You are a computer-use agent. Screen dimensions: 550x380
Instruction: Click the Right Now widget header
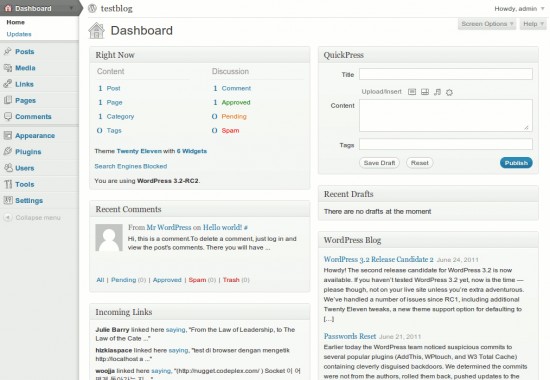(200, 55)
